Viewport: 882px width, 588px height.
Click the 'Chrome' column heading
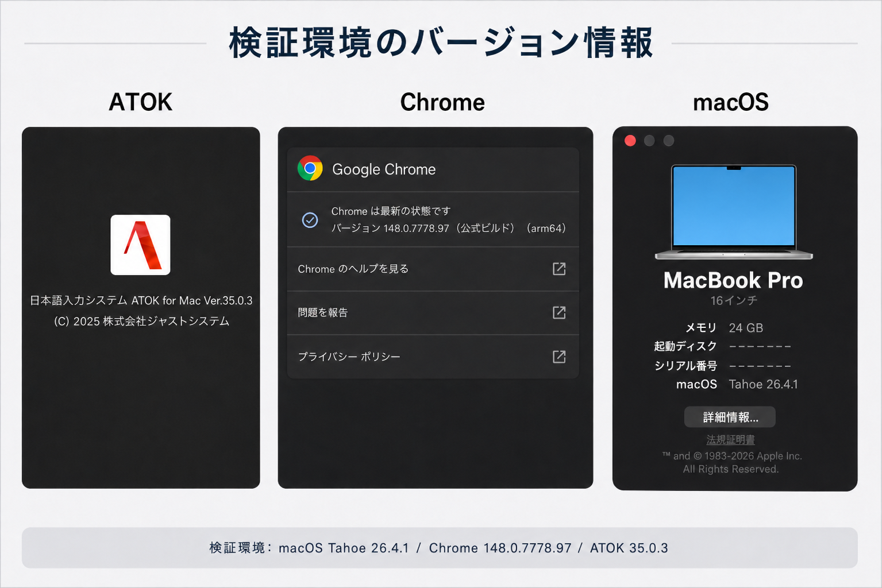pyautogui.click(x=442, y=102)
